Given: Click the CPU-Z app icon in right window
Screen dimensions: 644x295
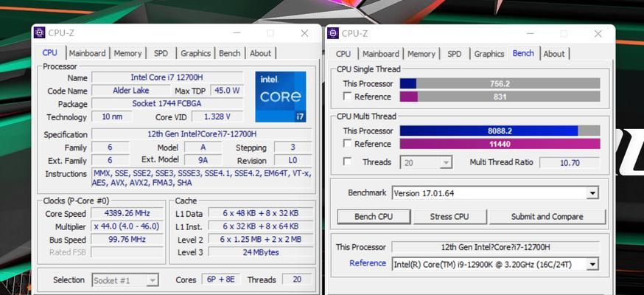Looking at the screenshot, I should pyautogui.click(x=333, y=33).
